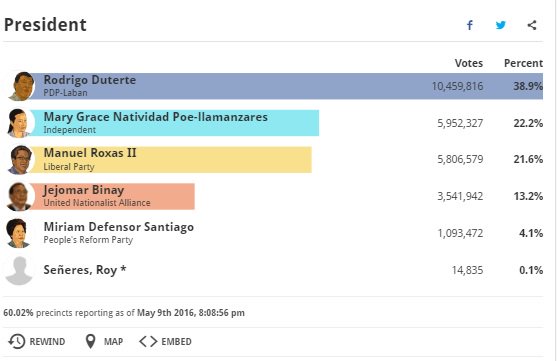Click Jejomar Binay's portrait thumbnail

tap(20, 196)
